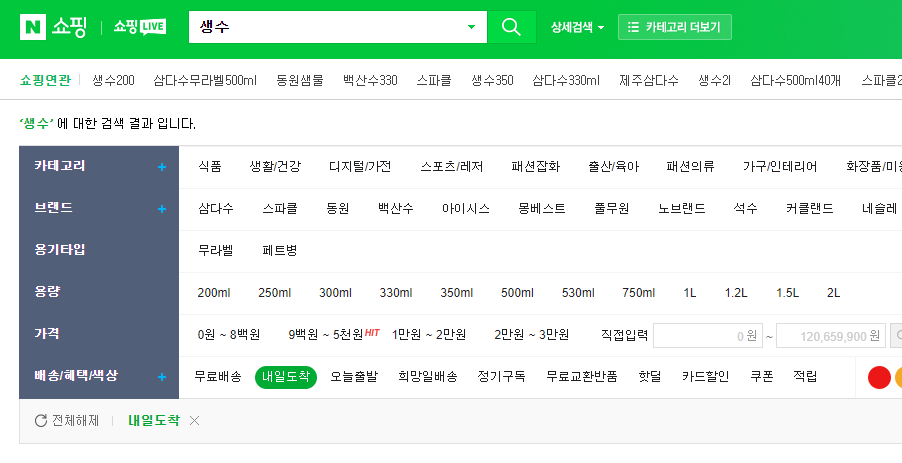Click the 전체해제 reset icon
The image size is (902, 463).
[41, 420]
